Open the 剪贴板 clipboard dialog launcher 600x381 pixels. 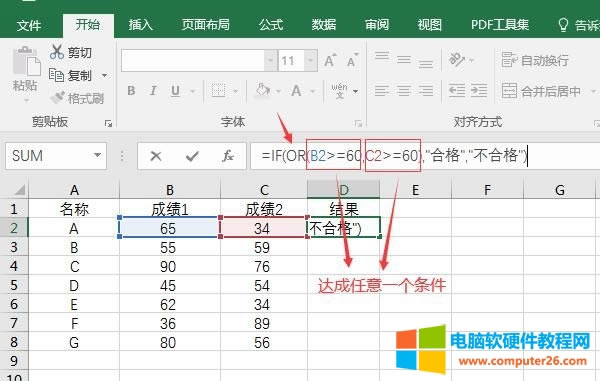108,123
